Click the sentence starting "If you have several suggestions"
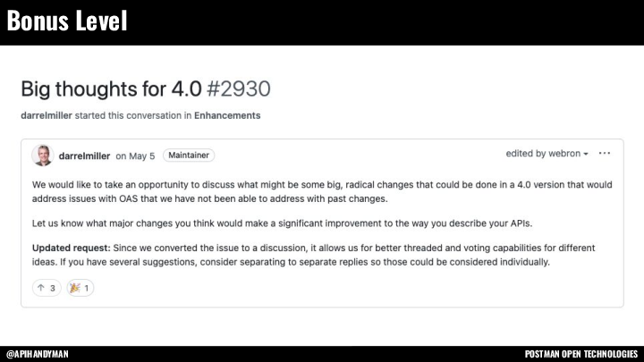Viewport: 644px width, 362px height. [x=295, y=262]
